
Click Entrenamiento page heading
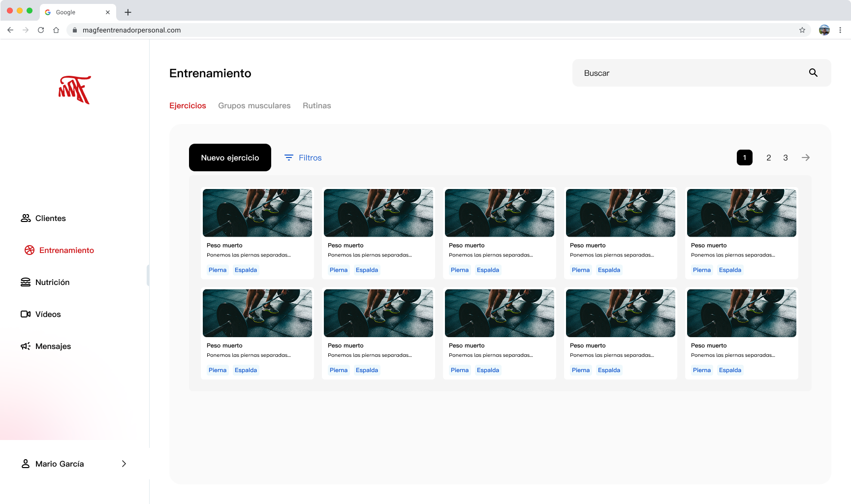(210, 73)
